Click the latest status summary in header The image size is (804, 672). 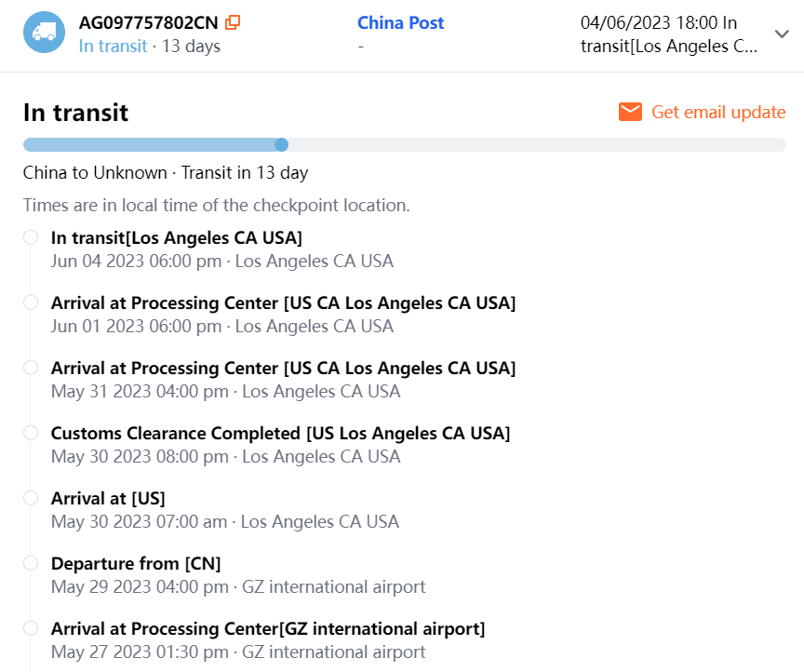click(668, 34)
